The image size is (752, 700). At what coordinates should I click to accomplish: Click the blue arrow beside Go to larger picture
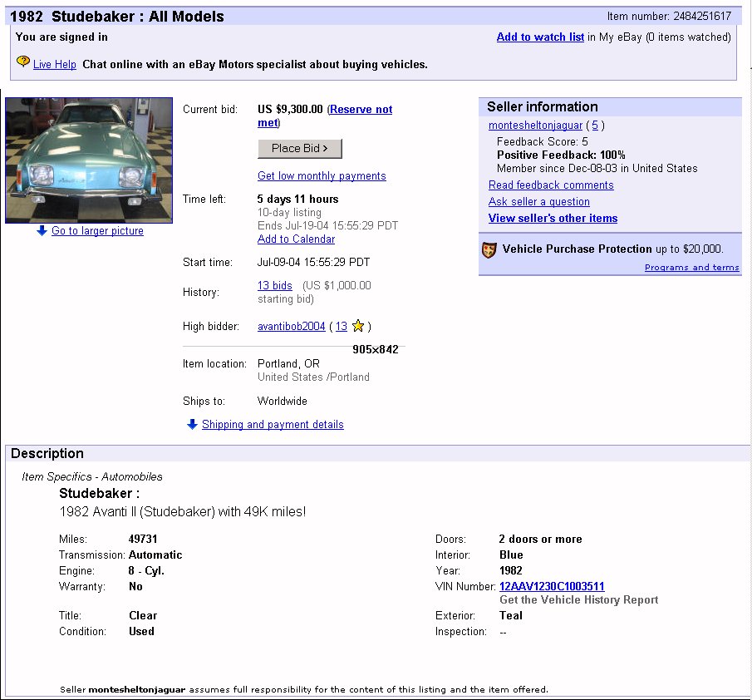pyautogui.click(x=42, y=231)
